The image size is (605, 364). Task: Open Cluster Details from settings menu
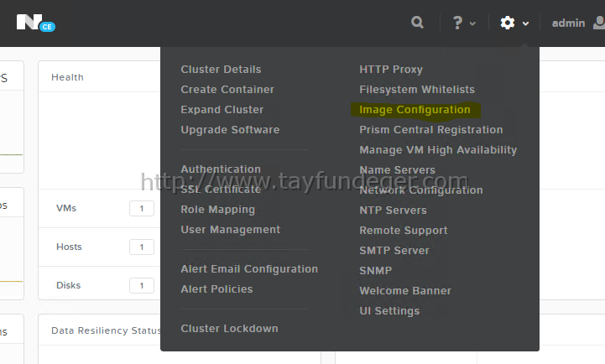(221, 70)
